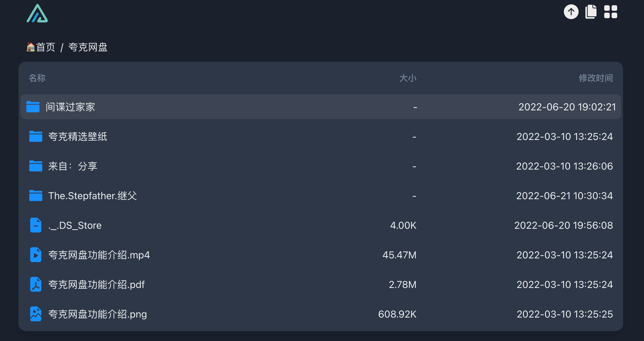The height and width of the screenshot is (341, 644).
Task: Click PDF file icon of 夸克网盘功能介绍.pdf
Action: [36, 284]
